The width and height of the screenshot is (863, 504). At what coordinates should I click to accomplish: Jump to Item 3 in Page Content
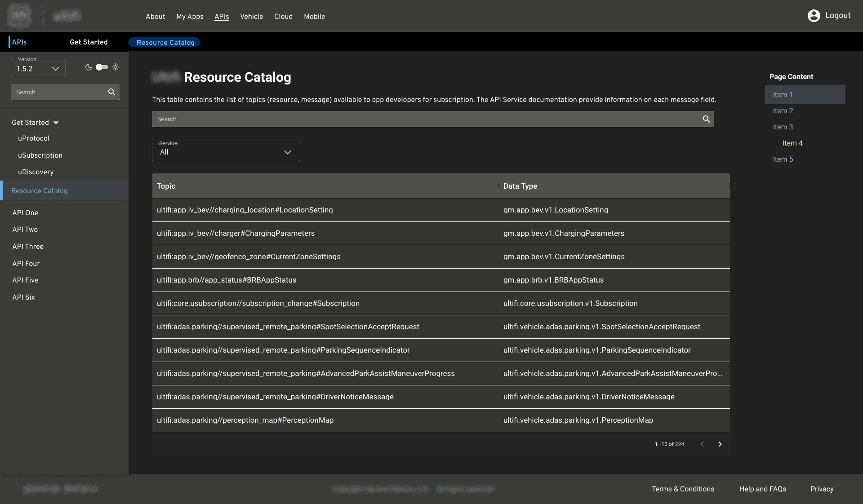tap(783, 127)
